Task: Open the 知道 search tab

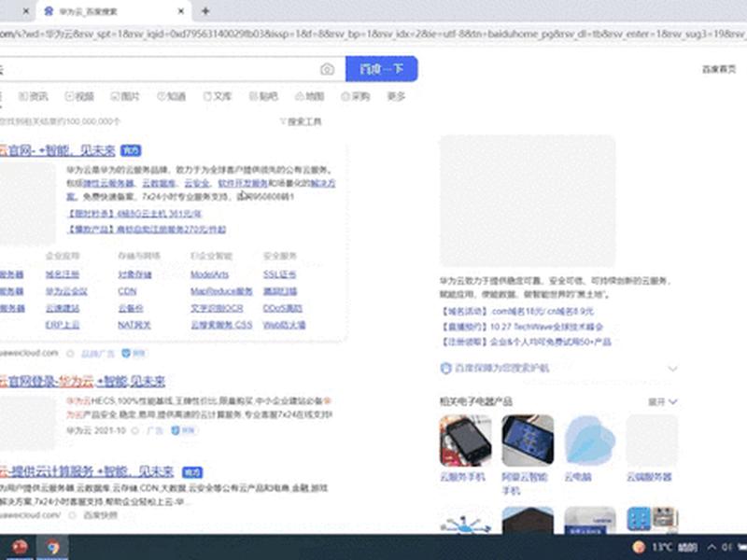Action: point(172,97)
